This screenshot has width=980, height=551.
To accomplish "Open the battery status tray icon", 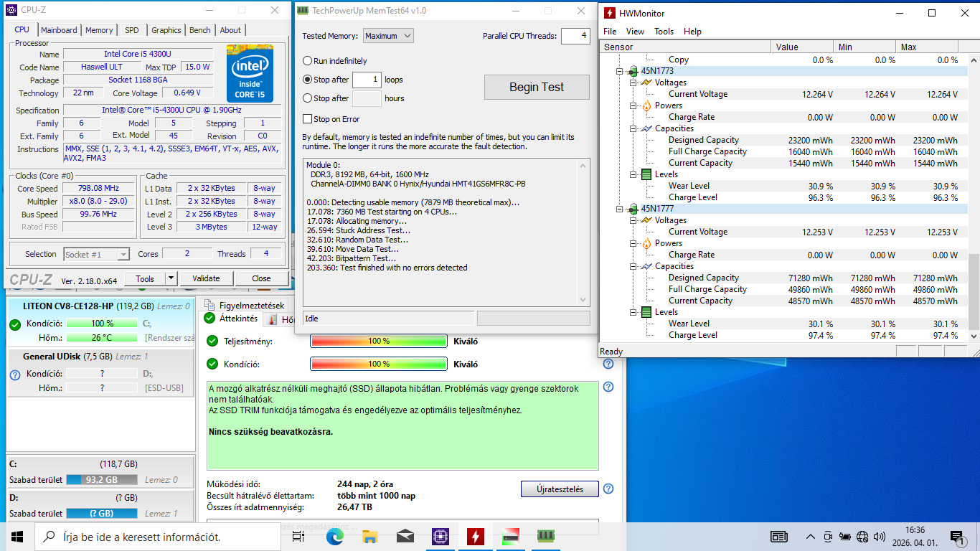I will click(846, 537).
